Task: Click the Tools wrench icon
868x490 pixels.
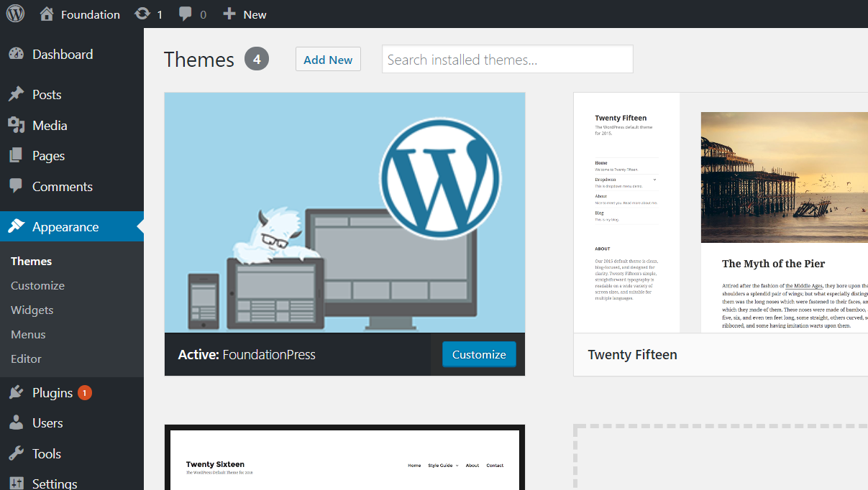Action: (x=16, y=454)
